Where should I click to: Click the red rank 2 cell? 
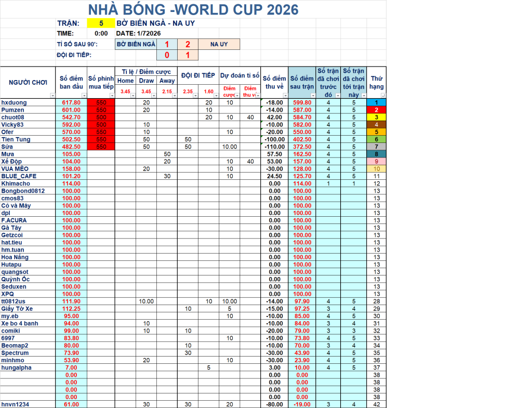click(376, 110)
